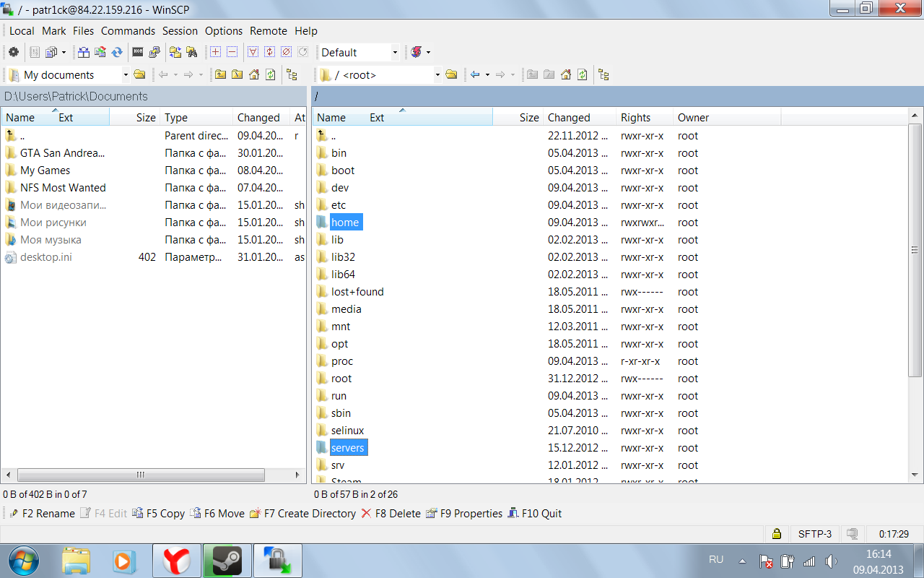Viewport: 924px width, 578px height.
Task: Open the Local menu
Action: (x=22, y=31)
